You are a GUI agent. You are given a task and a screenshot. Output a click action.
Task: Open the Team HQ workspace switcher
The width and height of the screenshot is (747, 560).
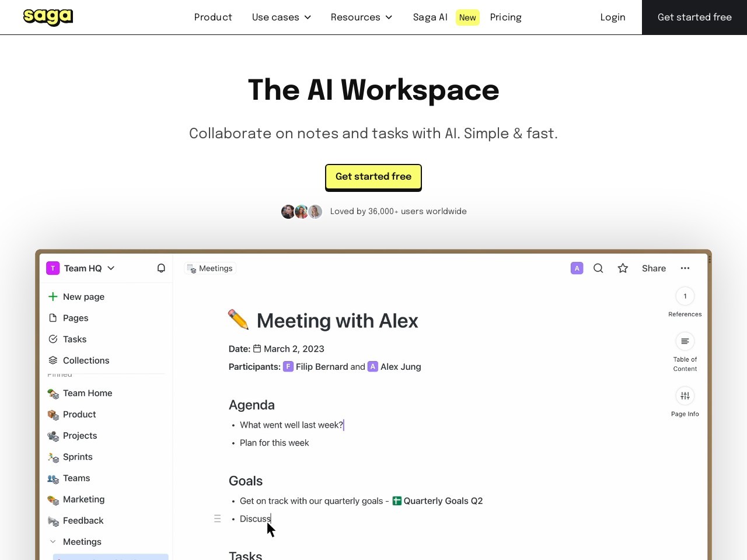[x=82, y=268]
